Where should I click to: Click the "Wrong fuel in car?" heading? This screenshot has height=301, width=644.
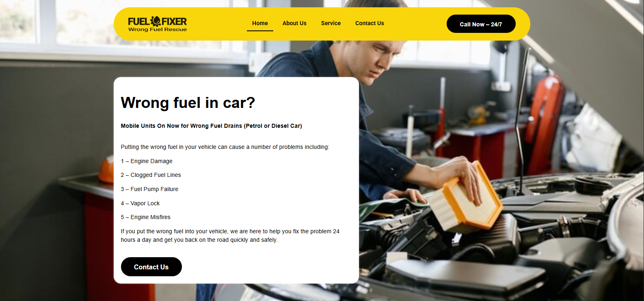[188, 103]
